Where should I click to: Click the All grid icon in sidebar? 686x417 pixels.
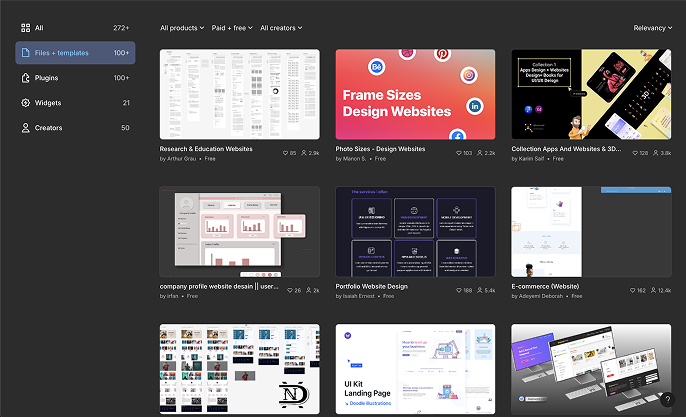(x=26, y=28)
